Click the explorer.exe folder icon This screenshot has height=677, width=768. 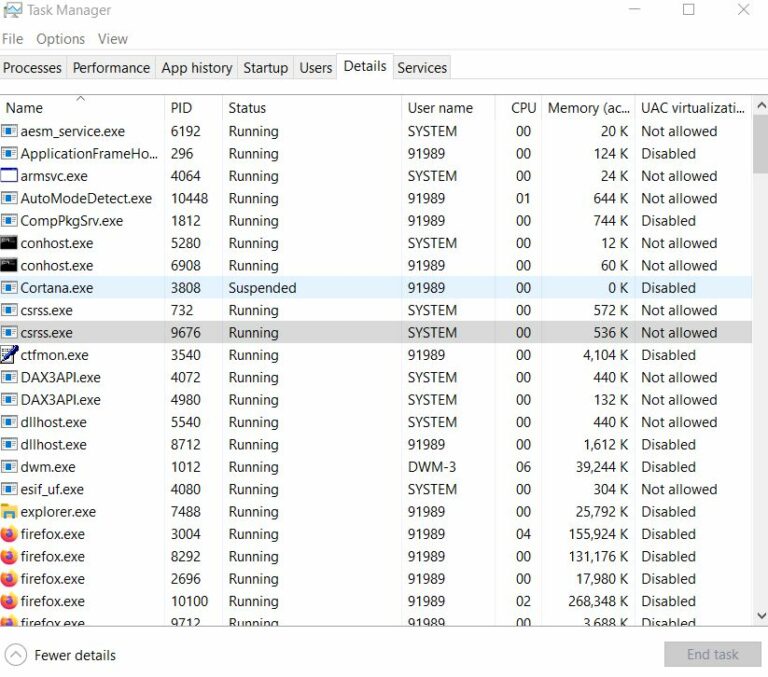[9, 512]
